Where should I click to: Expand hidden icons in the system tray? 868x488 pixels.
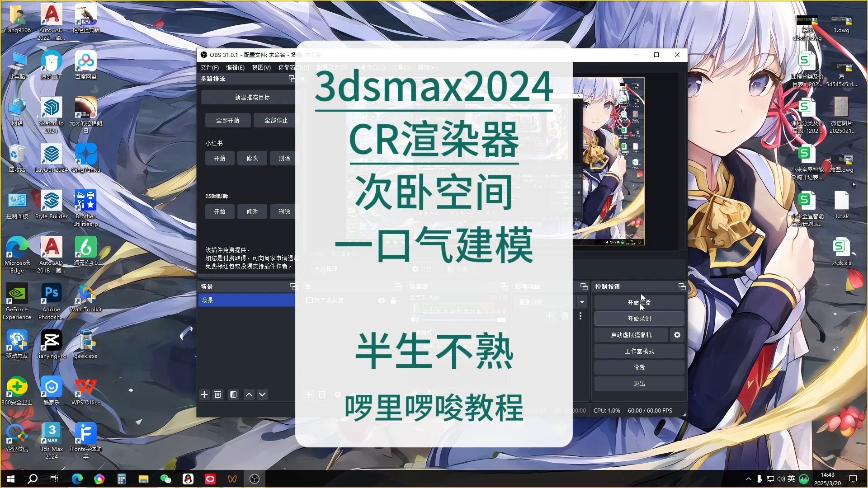pos(749,479)
